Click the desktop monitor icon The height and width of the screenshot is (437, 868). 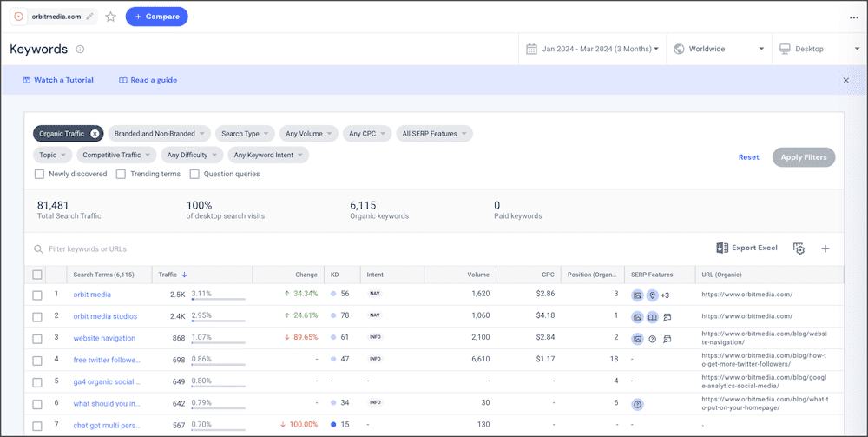tap(785, 49)
